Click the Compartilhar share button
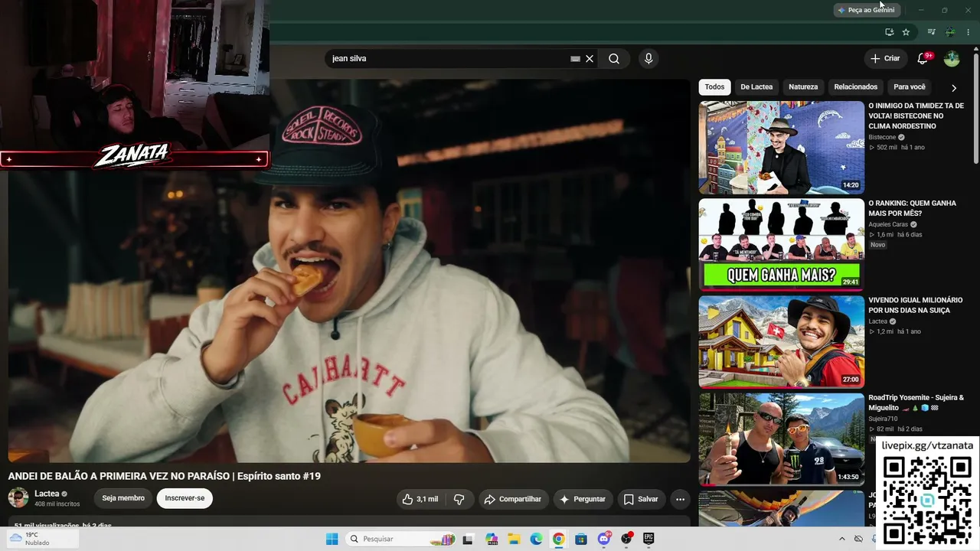The width and height of the screenshot is (980, 551). [513, 499]
